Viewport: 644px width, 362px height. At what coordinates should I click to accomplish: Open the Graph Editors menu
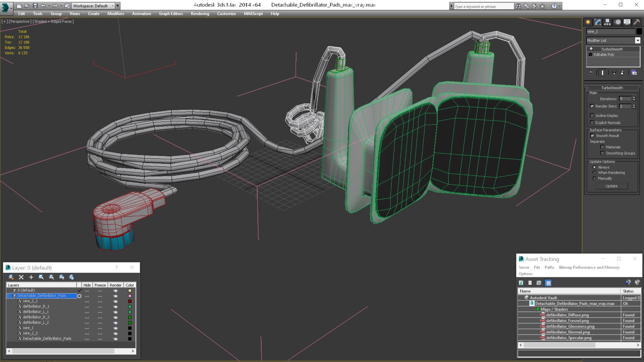171,14
